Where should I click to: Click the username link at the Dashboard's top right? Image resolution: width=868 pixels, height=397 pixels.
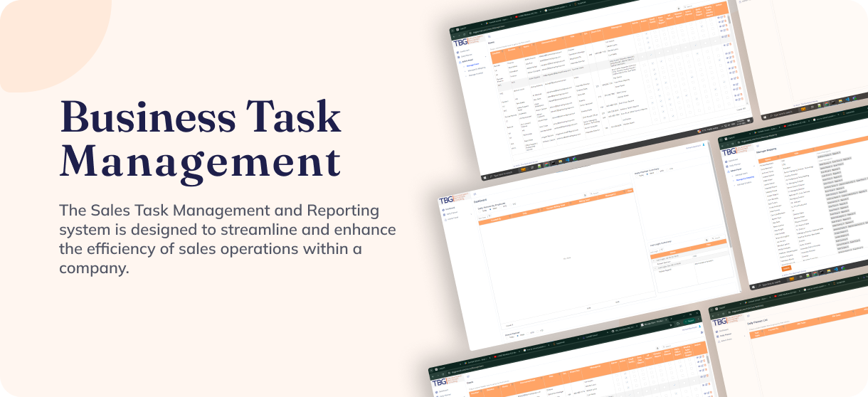click(694, 147)
